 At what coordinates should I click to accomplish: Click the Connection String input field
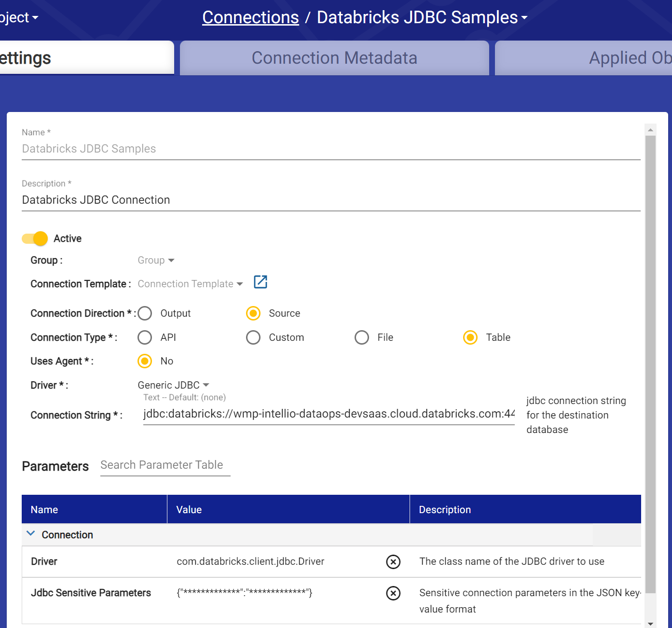329,414
